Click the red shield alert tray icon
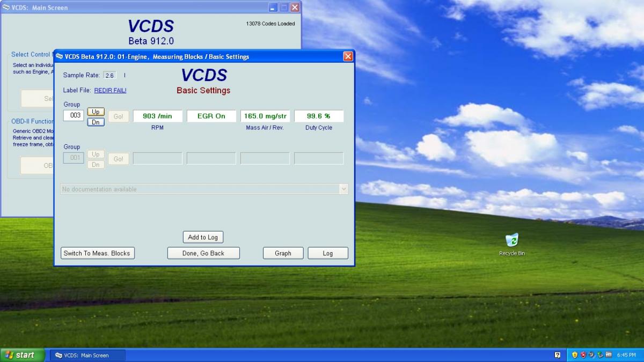 (583, 355)
